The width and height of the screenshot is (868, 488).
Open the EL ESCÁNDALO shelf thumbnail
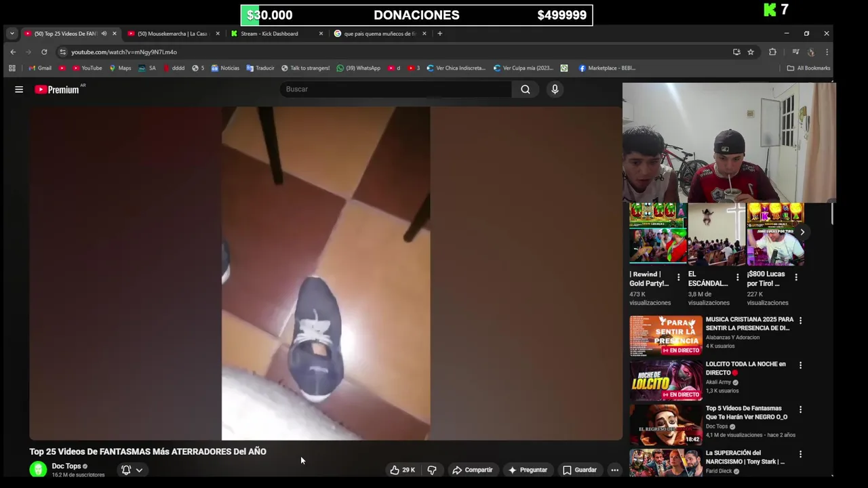717,234
